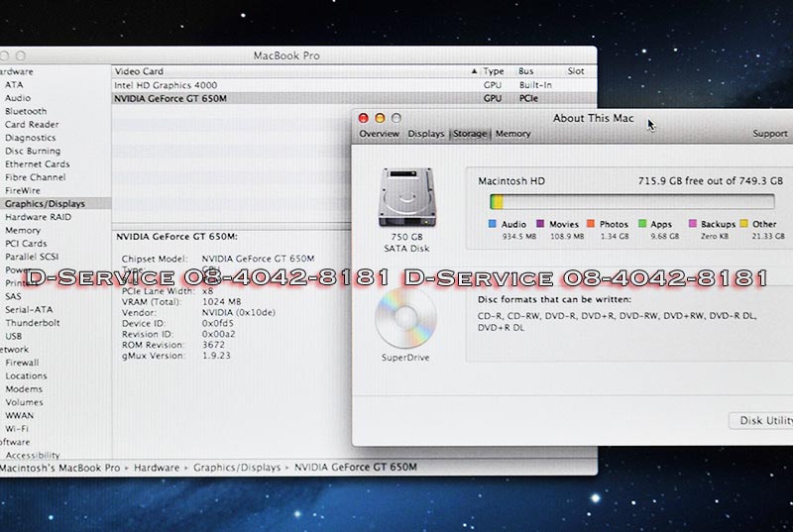Select ATA in the hardware sidebar
This screenshot has width=793, height=532.
click(14, 85)
